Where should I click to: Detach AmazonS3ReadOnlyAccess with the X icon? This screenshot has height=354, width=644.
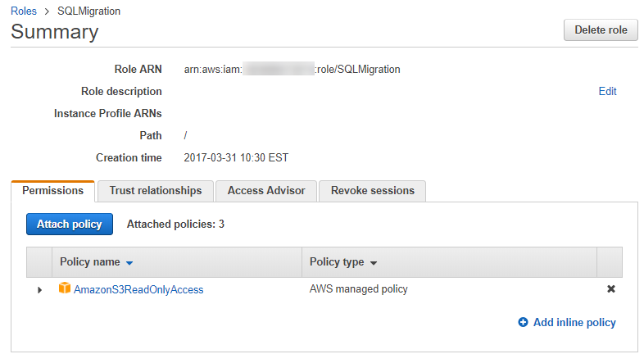click(611, 289)
